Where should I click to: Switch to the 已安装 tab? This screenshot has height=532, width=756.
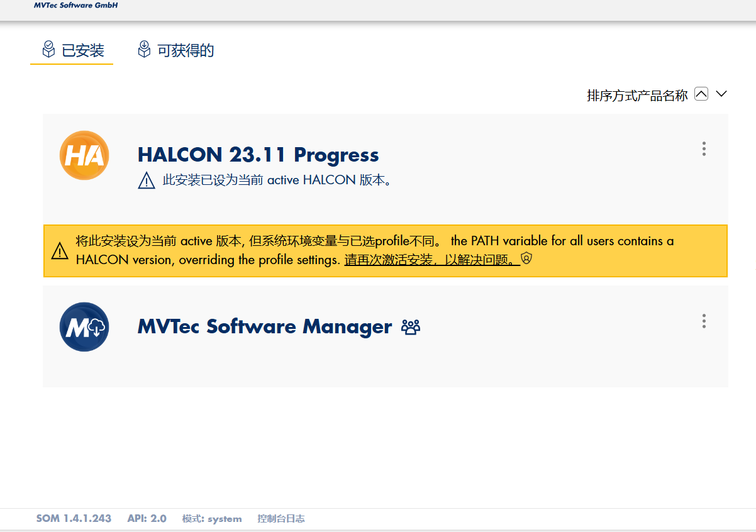tap(72, 50)
